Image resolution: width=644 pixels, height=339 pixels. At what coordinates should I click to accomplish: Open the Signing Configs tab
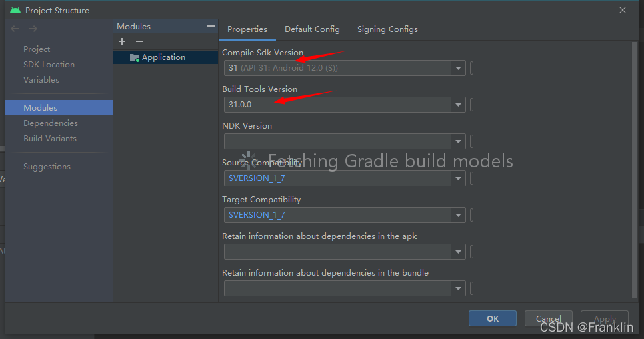coord(387,29)
